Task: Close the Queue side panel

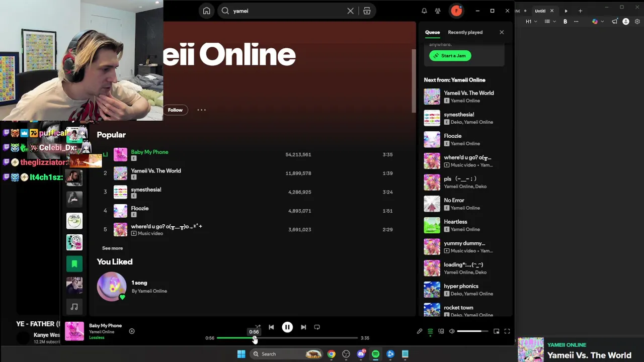Action: click(502, 32)
